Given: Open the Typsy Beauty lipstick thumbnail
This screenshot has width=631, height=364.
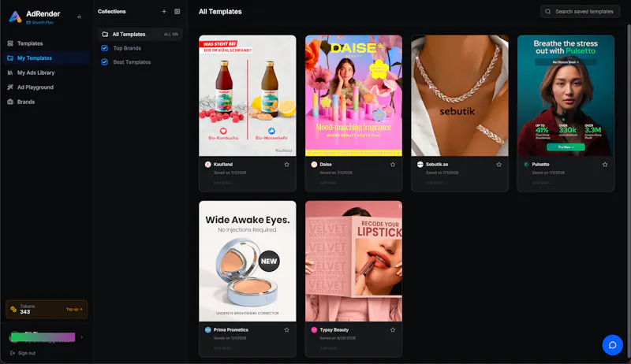Looking at the screenshot, I should 353,261.
